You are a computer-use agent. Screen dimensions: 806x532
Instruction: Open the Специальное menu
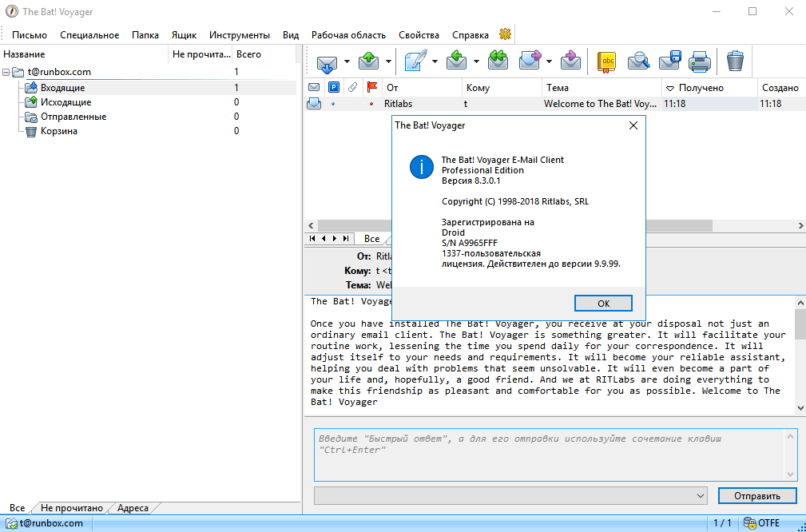(89, 35)
